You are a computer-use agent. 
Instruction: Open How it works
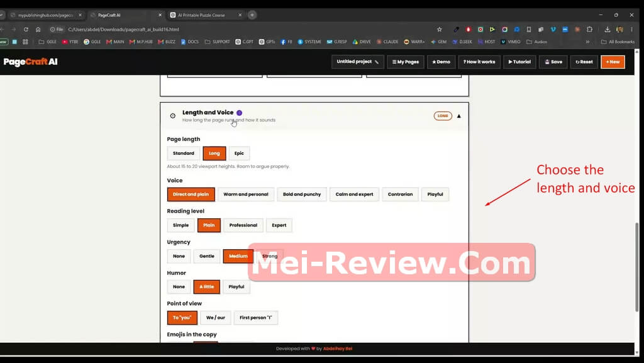[x=479, y=62]
